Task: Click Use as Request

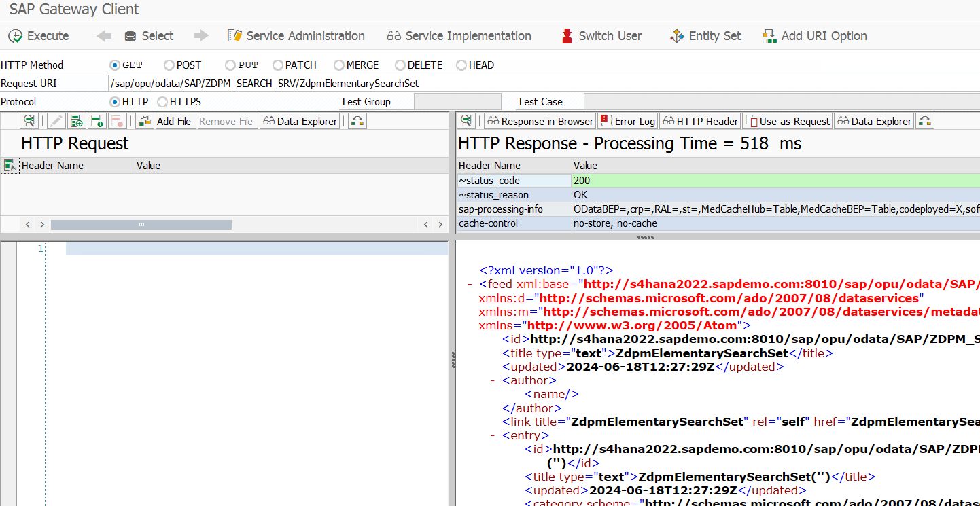Action: point(788,121)
